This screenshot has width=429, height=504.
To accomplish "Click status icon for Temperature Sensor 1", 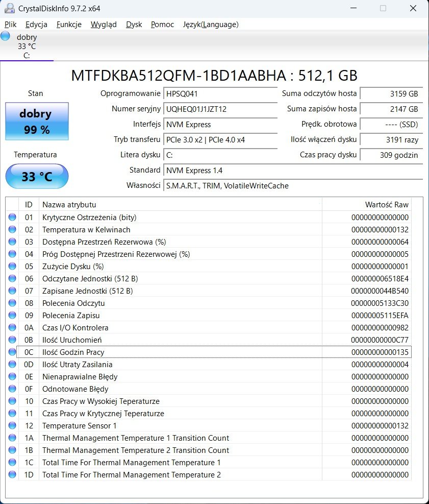I will [x=12, y=425].
